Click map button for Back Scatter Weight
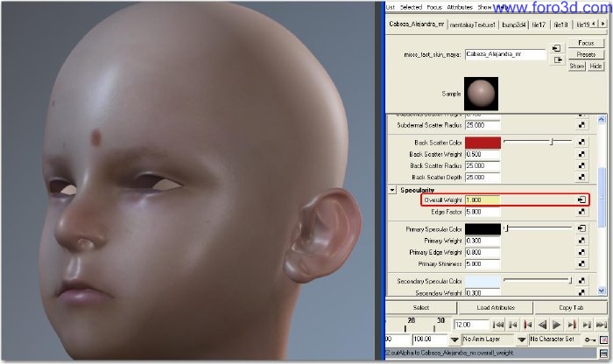The height and width of the screenshot is (364, 613). coord(581,154)
